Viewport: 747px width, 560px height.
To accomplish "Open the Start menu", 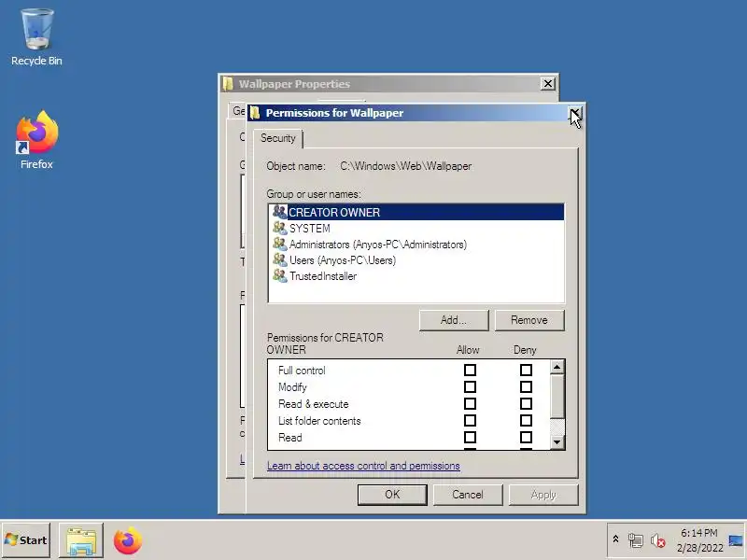I will (x=26, y=540).
